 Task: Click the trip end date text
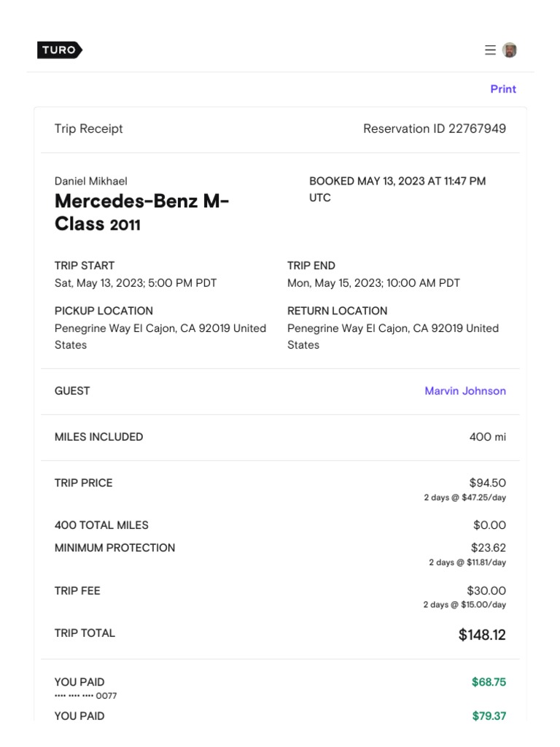pyautogui.click(x=373, y=283)
